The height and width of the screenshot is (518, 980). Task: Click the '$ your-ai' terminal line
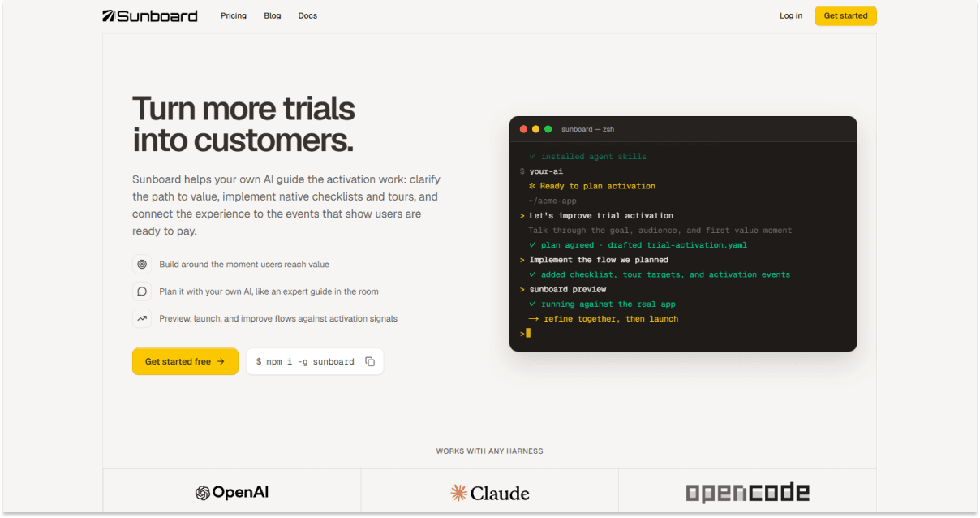[541, 171]
